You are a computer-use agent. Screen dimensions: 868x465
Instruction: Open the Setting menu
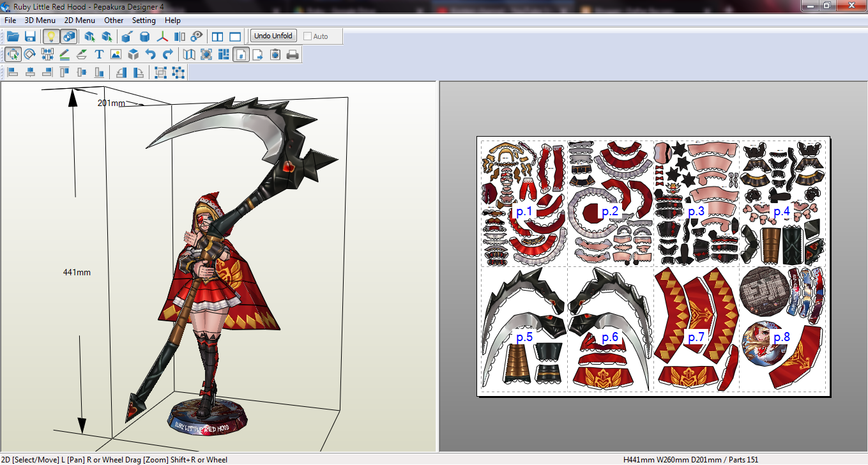[x=144, y=20]
